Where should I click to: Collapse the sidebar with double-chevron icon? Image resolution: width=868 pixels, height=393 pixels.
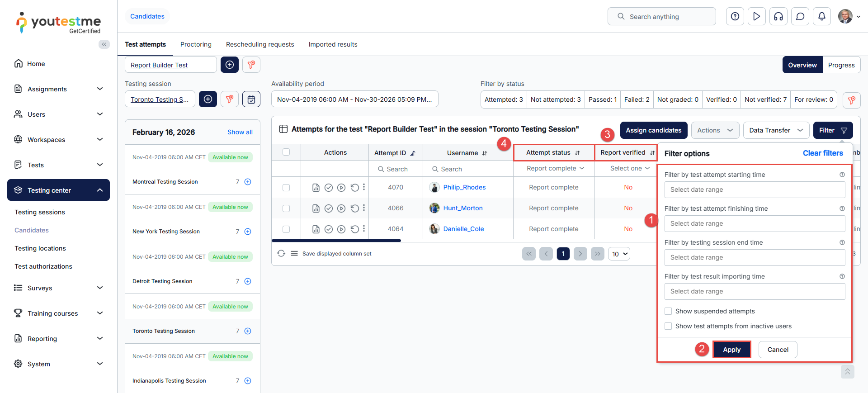point(104,44)
